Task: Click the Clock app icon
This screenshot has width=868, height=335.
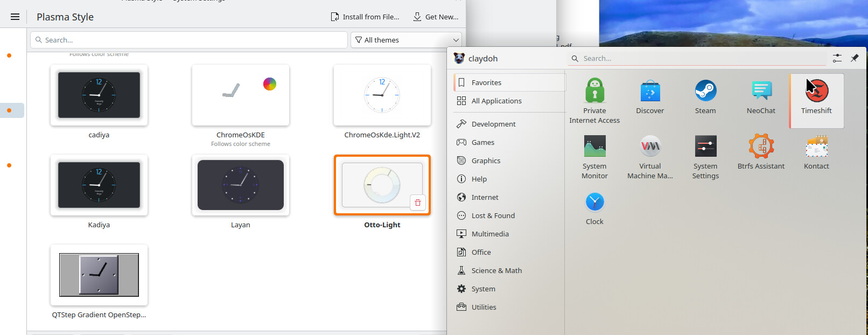Action: [x=594, y=202]
